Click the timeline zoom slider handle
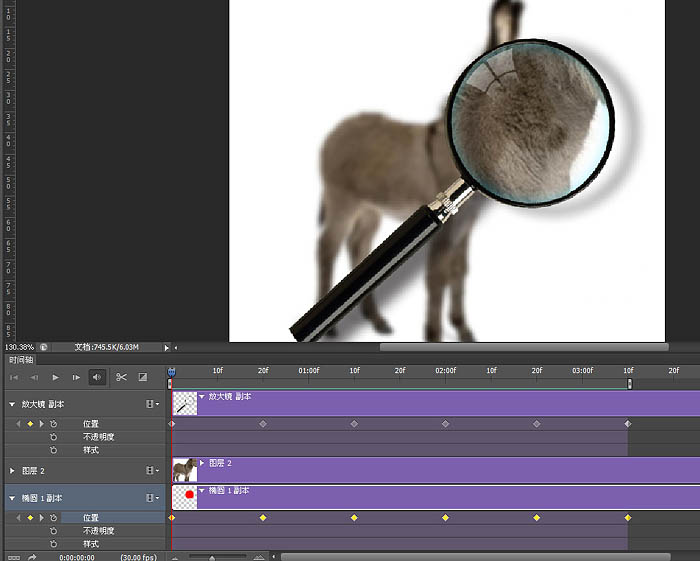This screenshot has height=561, width=700. click(211, 556)
